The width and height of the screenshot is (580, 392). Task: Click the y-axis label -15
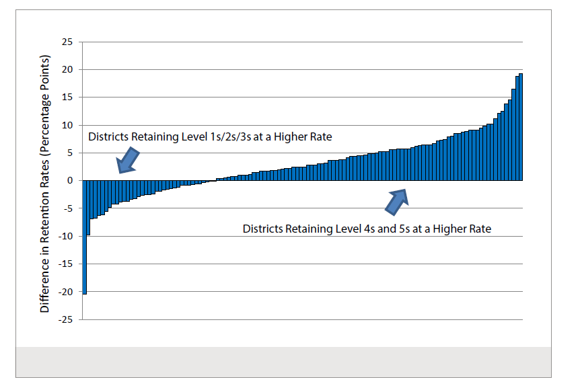tap(65, 264)
